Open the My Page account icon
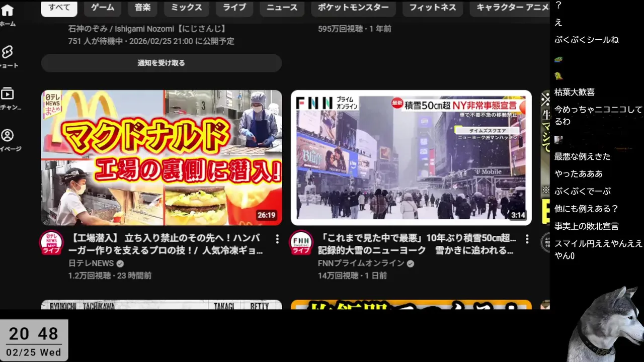The height and width of the screenshot is (362, 644). 7,135
